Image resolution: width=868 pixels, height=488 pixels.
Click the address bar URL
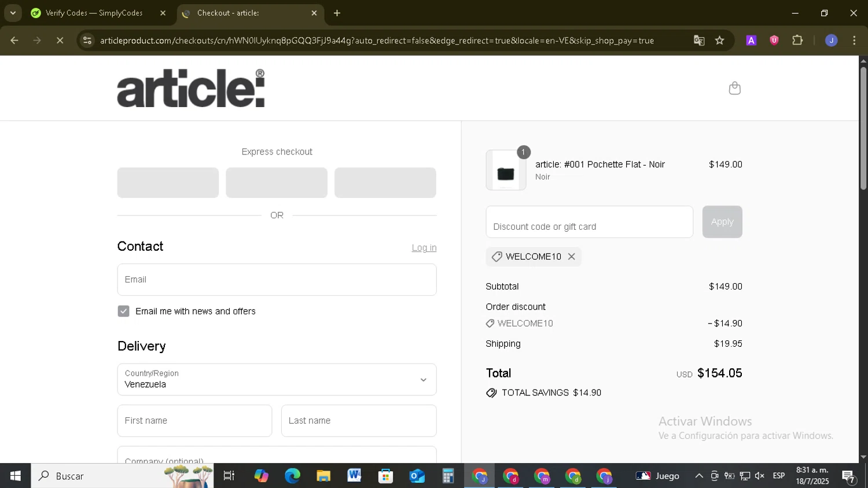(377, 41)
